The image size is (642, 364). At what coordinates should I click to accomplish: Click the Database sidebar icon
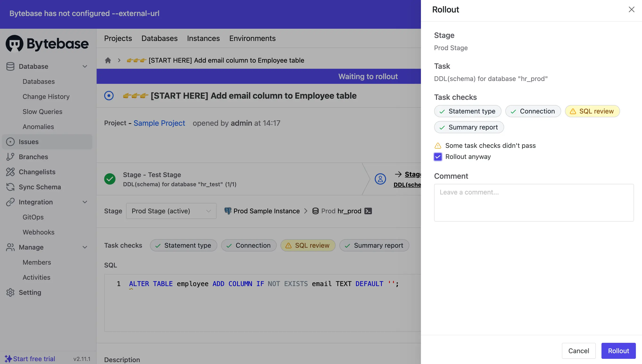pyautogui.click(x=10, y=66)
